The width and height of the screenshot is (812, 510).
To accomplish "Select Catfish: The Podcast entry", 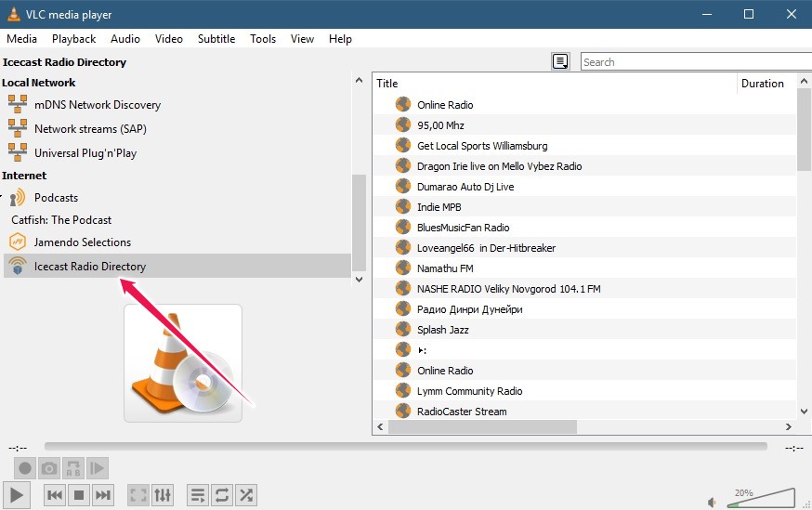I will (61, 220).
